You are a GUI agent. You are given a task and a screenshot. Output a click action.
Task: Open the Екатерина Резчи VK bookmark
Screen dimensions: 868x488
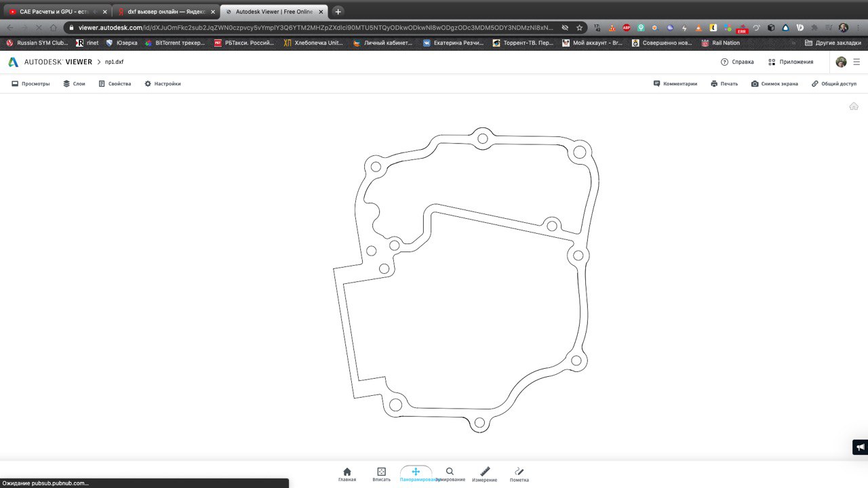click(x=453, y=43)
